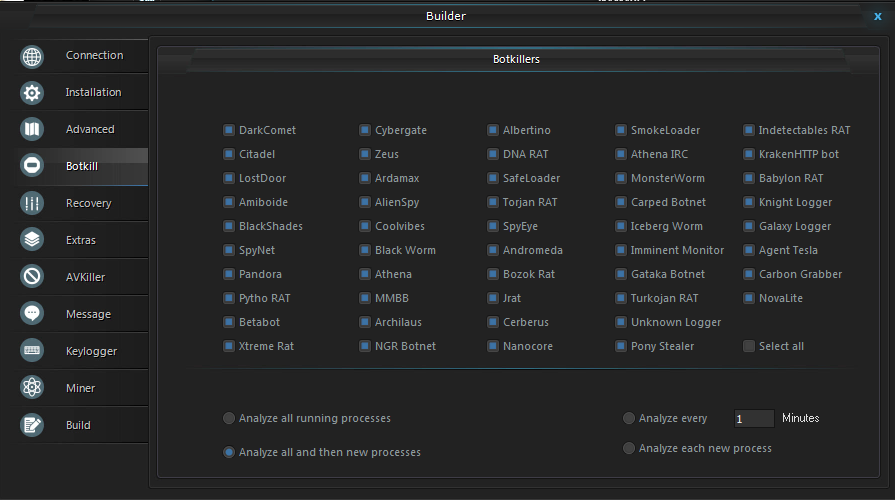Toggle the DarkComet checkbox
Viewport: 895px width, 500px height.
pos(229,130)
